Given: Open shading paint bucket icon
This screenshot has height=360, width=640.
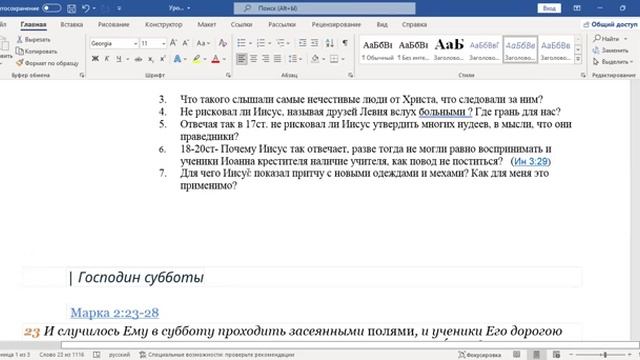Looking at the screenshot, I should click(x=315, y=59).
